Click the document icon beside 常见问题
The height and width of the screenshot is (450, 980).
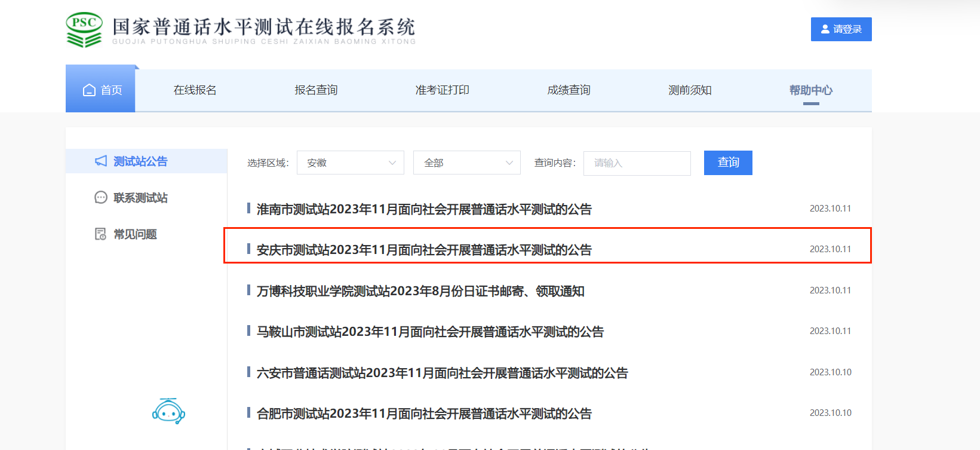click(101, 234)
